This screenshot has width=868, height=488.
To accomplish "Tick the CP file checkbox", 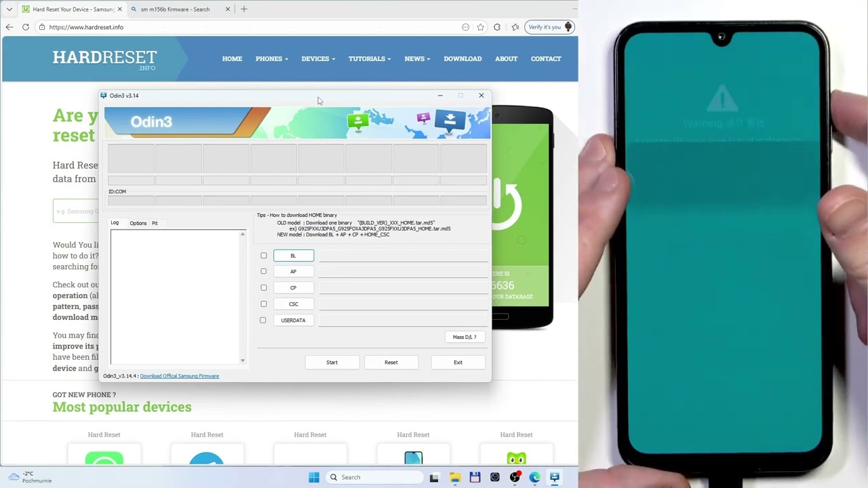I will (264, 287).
